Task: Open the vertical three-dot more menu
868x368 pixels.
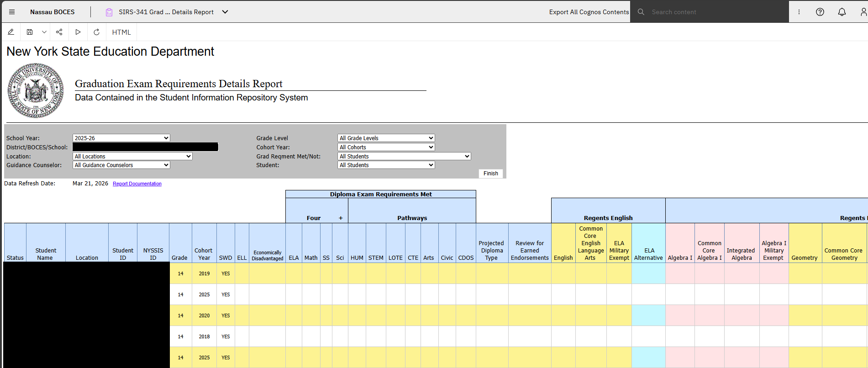Action: [799, 12]
